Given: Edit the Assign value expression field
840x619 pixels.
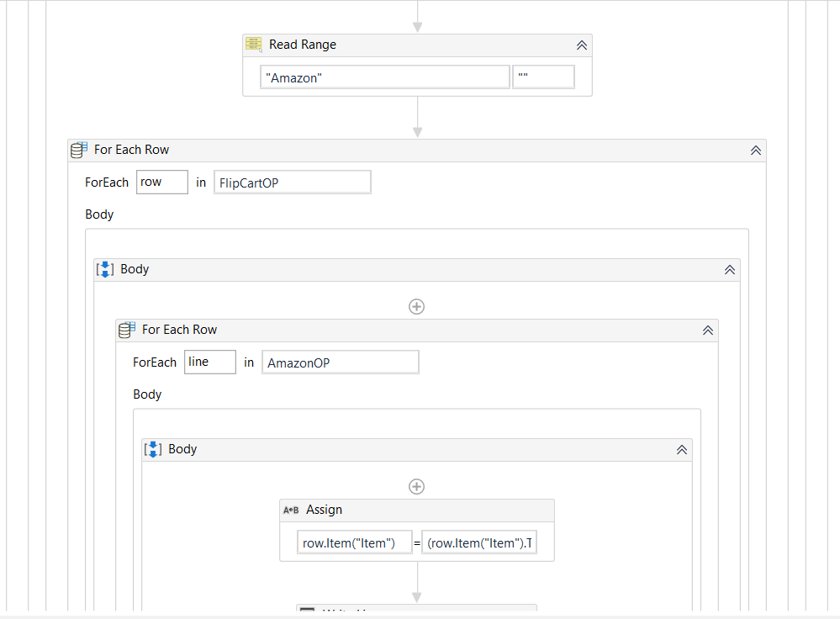Looking at the screenshot, I should pyautogui.click(x=479, y=542).
